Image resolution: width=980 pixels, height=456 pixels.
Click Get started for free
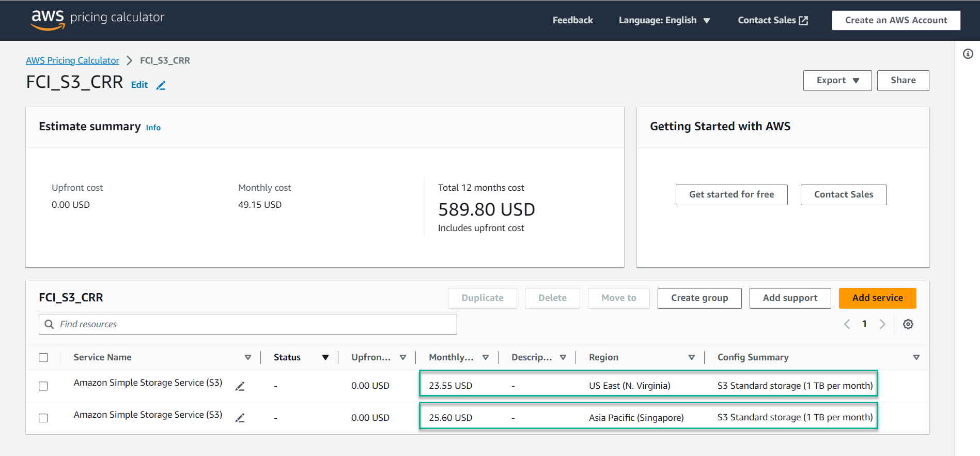[732, 195]
